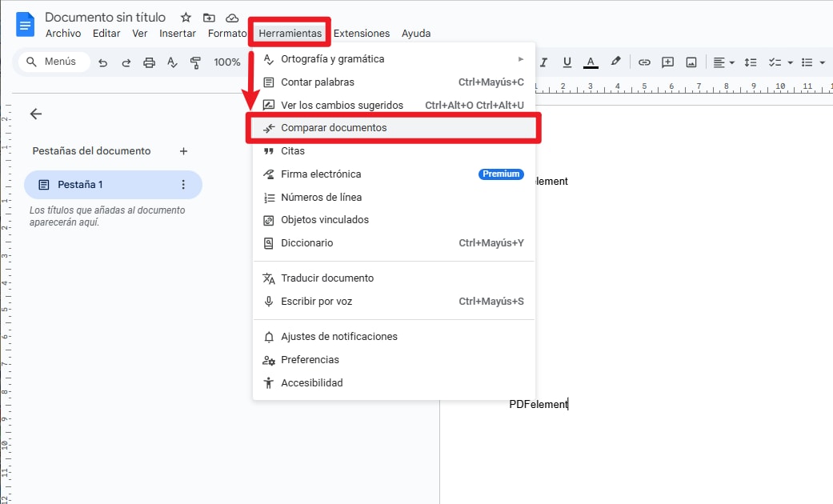Open the line spacing control
The image size is (833, 504).
750,62
